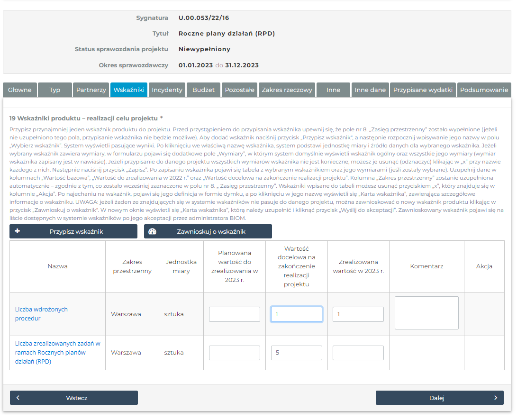Open the Głowne tab
The width and height of the screenshot is (517, 420).
(20, 90)
